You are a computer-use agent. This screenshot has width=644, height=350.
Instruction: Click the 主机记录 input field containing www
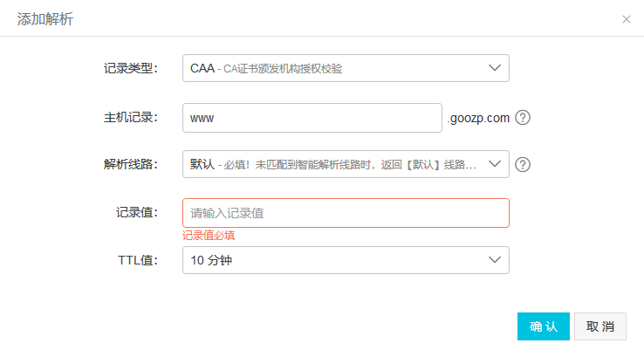(312, 118)
